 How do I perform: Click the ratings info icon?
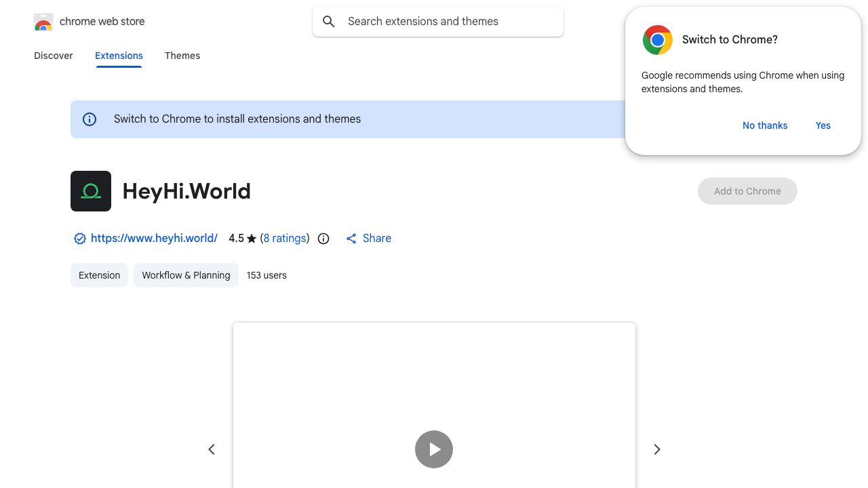coord(323,239)
